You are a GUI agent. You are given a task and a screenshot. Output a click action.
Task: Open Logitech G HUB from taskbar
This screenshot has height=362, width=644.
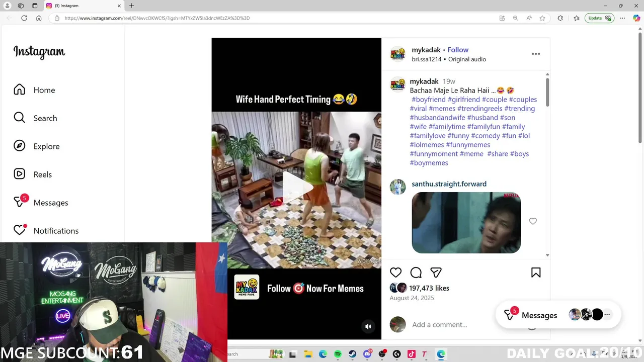(396, 354)
